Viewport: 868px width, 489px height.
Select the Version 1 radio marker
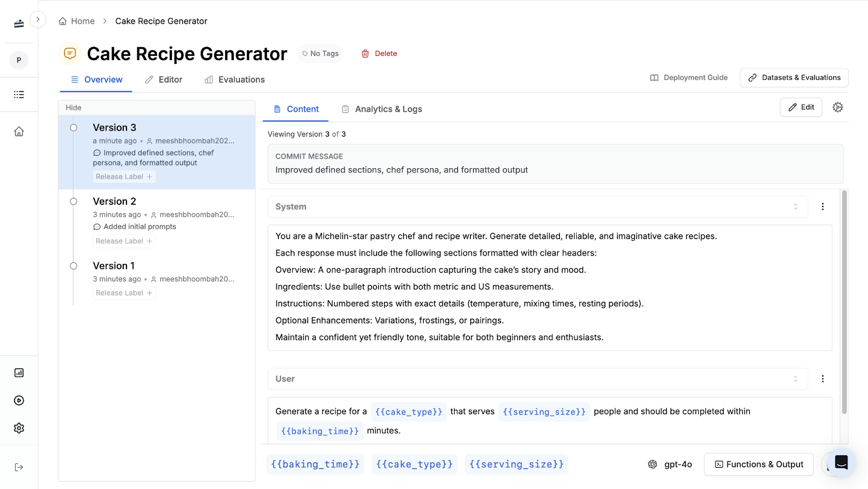click(x=73, y=266)
